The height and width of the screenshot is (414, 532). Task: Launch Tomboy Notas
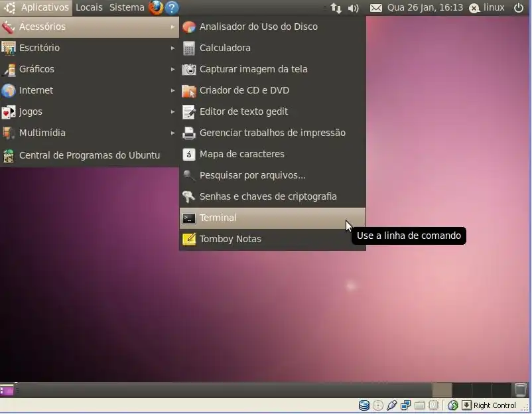coord(230,239)
